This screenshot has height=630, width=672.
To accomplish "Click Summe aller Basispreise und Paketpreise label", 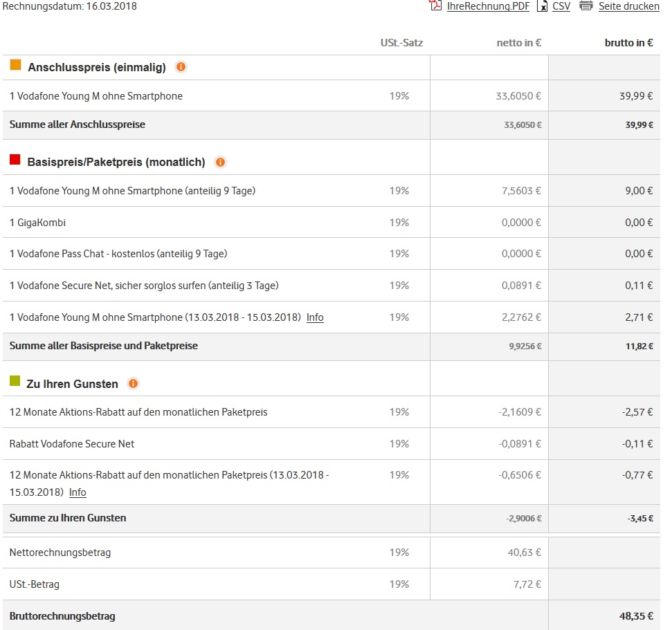I will 104,346.
